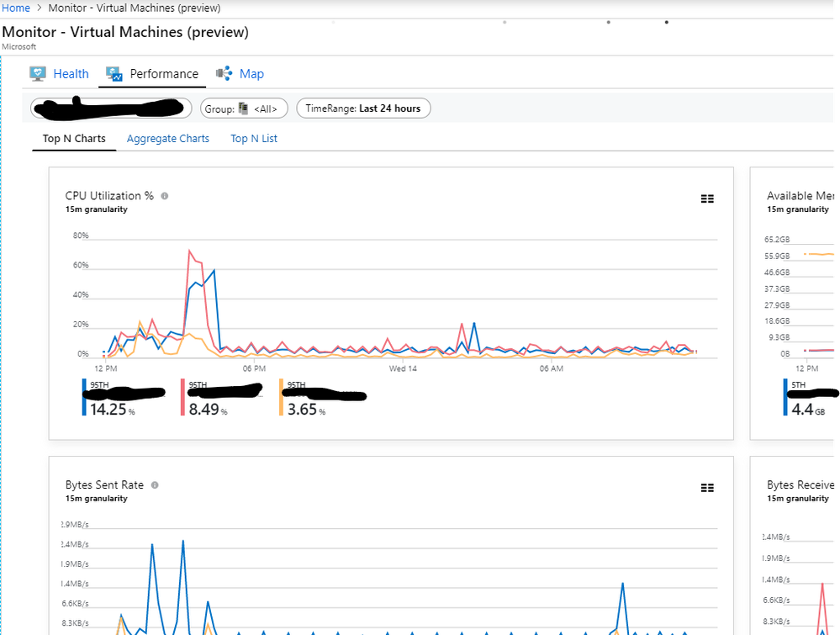Image resolution: width=840 pixels, height=635 pixels.
Task: Toggle the blue 4.4 GB memory legend
Action: point(810,397)
